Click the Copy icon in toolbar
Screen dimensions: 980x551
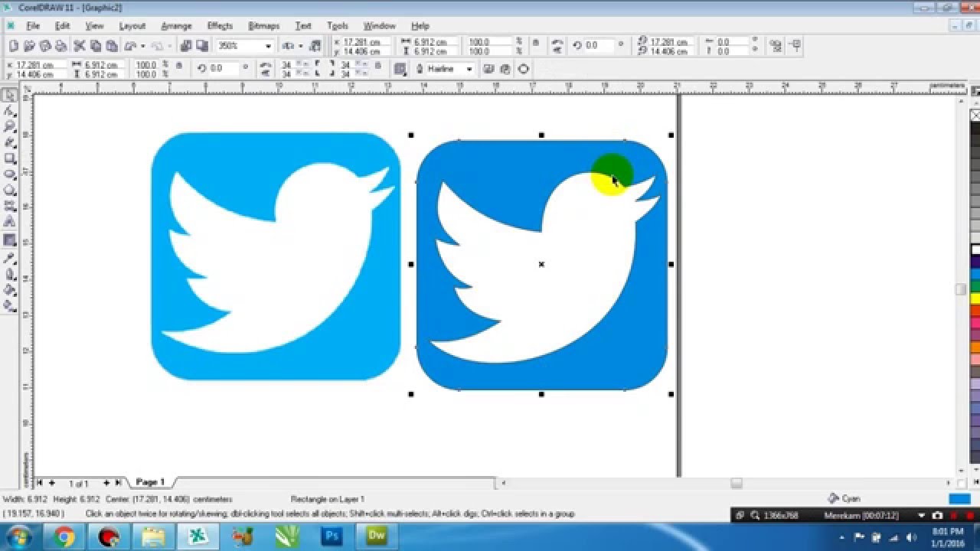click(x=96, y=46)
